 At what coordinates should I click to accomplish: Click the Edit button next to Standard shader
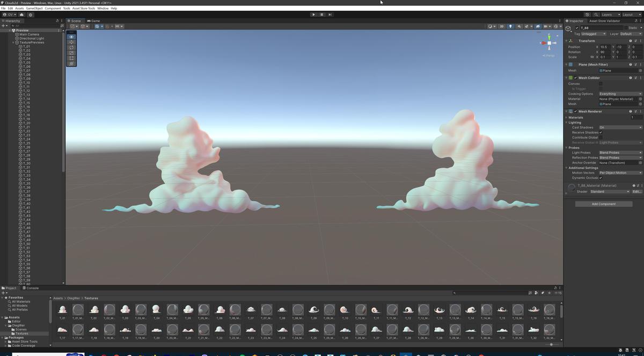coord(636,191)
